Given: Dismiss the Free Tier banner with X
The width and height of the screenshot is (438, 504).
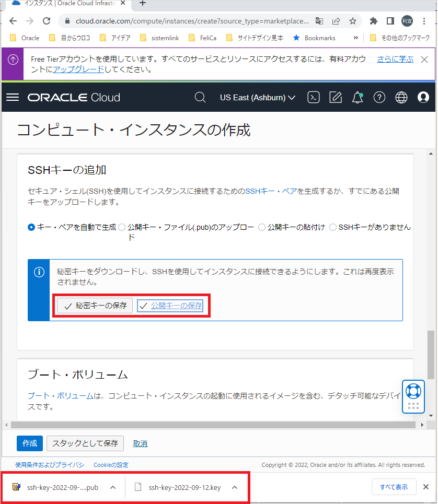Looking at the screenshot, I should point(424,60).
